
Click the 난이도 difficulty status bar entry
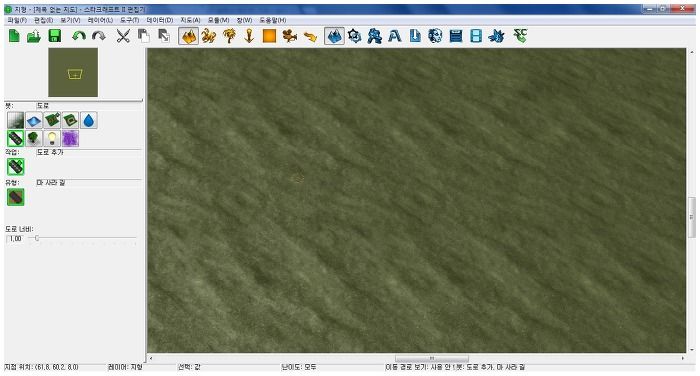click(299, 367)
